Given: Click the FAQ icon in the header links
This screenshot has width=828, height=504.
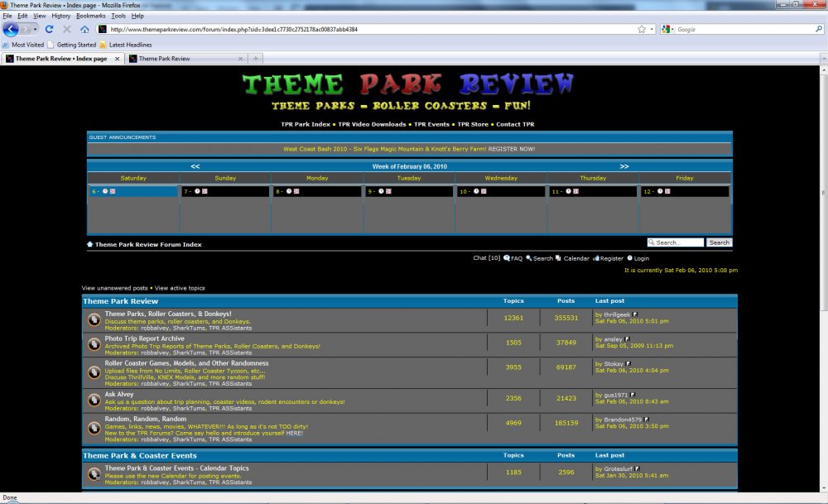Looking at the screenshot, I should pyautogui.click(x=507, y=258).
